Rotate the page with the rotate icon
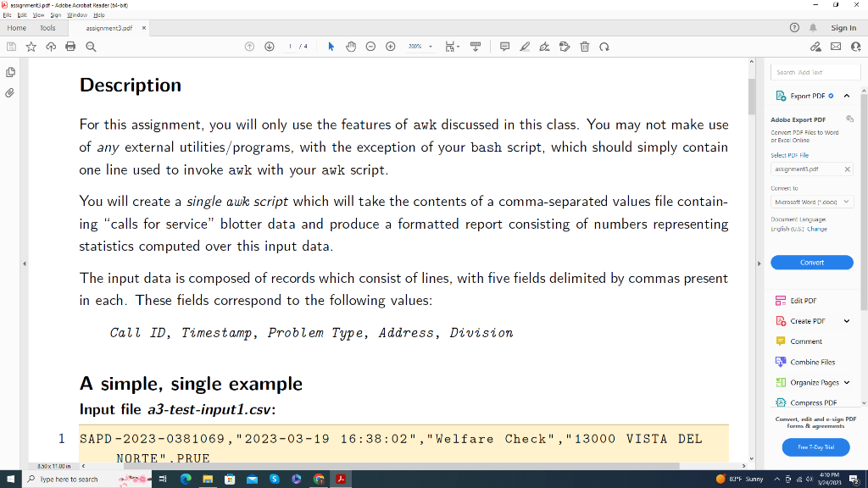The image size is (868, 488). (x=604, y=47)
